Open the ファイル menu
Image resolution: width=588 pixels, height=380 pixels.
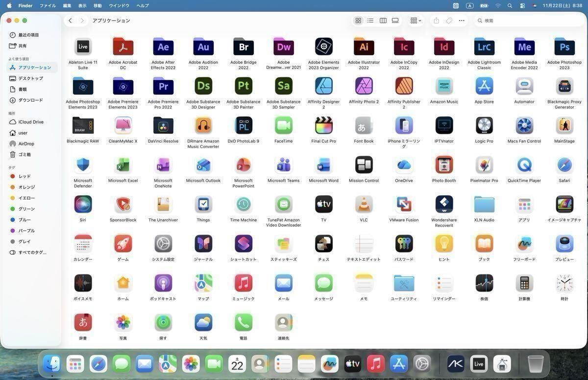[48, 5]
